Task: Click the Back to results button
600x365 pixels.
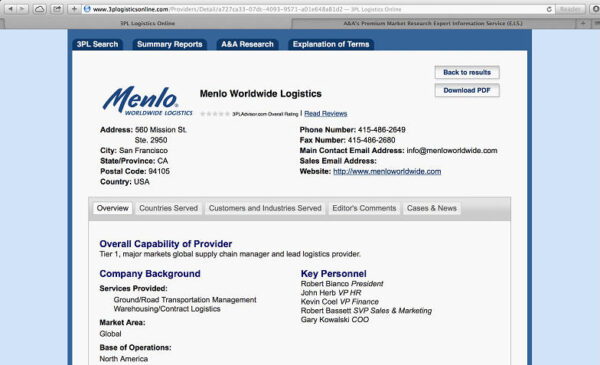Action: (467, 72)
